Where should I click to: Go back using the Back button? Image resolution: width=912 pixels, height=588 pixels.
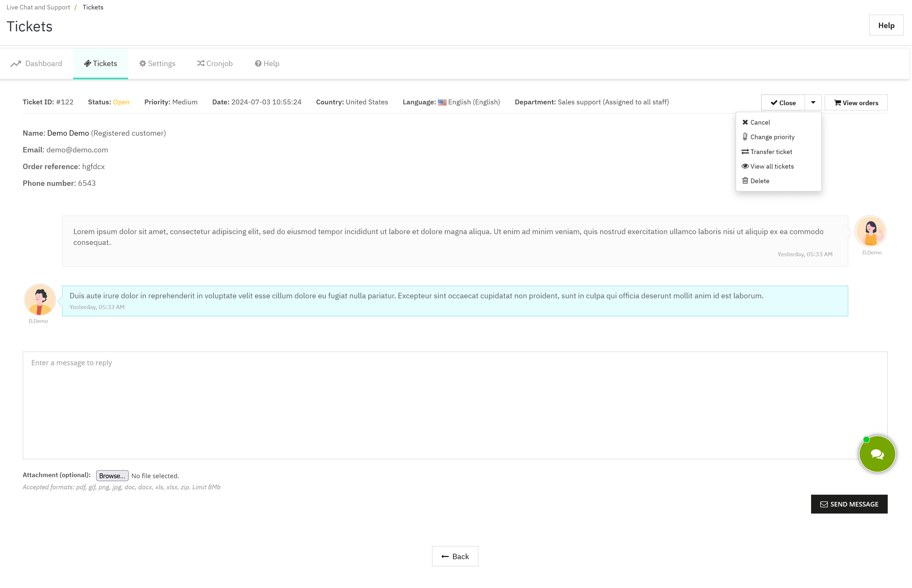(455, 556)
